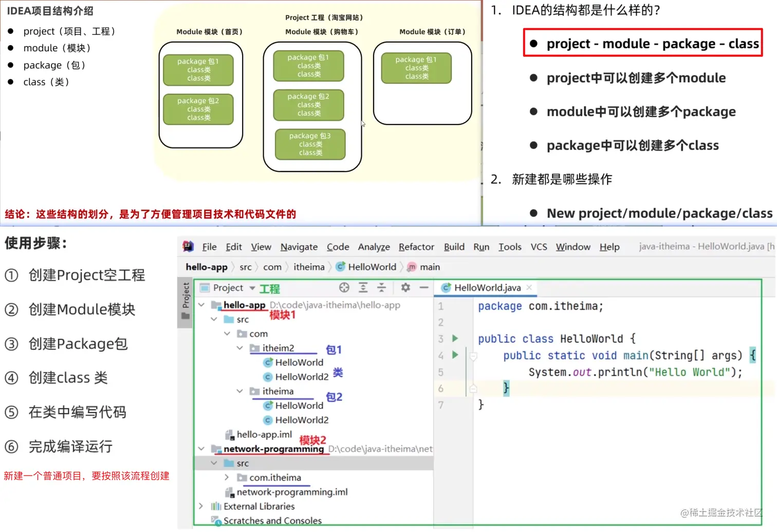Close the HelloWorld.java tab
This screenshot has height=532, width=777.
[529, 287]
